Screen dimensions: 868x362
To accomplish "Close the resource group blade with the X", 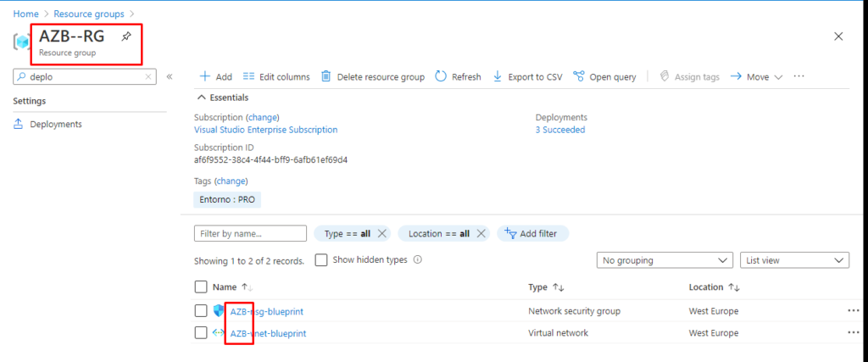I will 838,36.
